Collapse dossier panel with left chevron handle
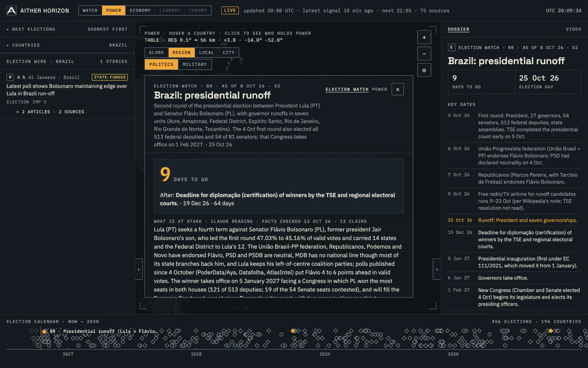The width and height of the screenshot is (588, 368). [437, 269]
